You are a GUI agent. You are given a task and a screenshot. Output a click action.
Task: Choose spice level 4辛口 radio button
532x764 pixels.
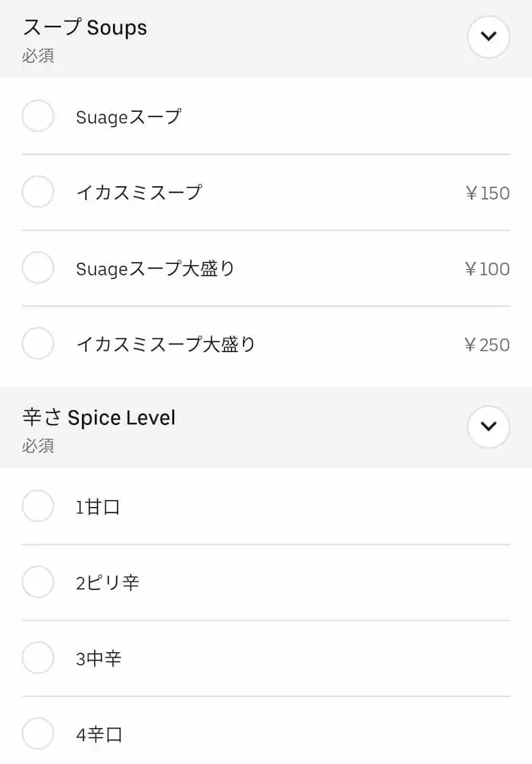pyautogui.click(x=38, y=734)
